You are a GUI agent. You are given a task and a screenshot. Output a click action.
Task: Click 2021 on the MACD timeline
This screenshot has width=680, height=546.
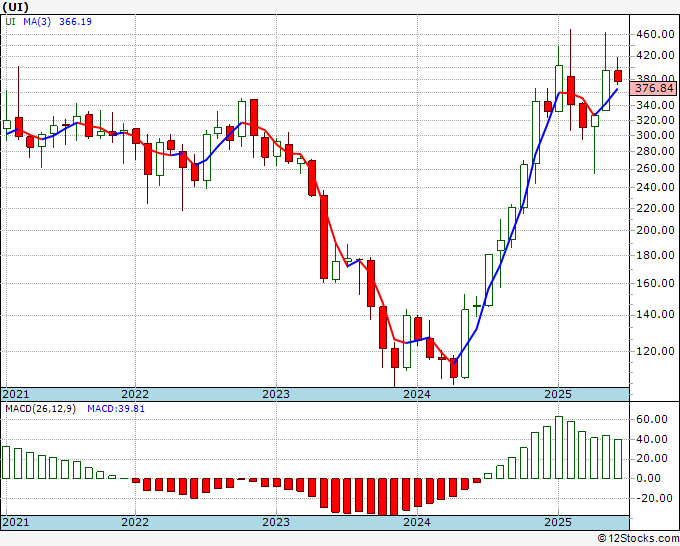click(x=16, y=522)
